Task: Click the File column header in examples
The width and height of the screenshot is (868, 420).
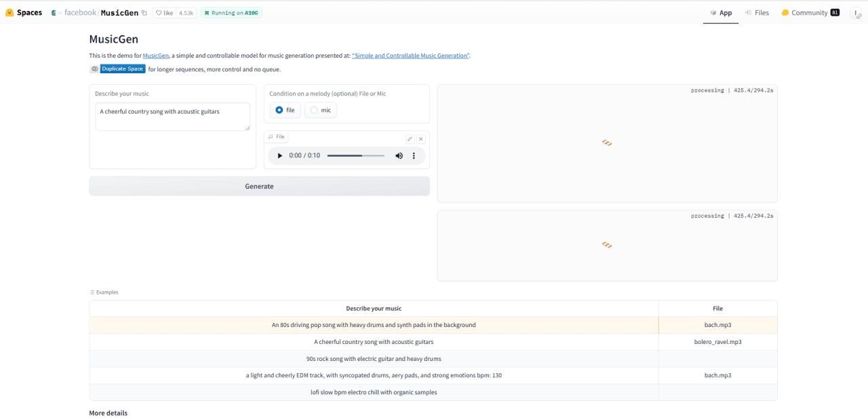Action: (717, 309)
